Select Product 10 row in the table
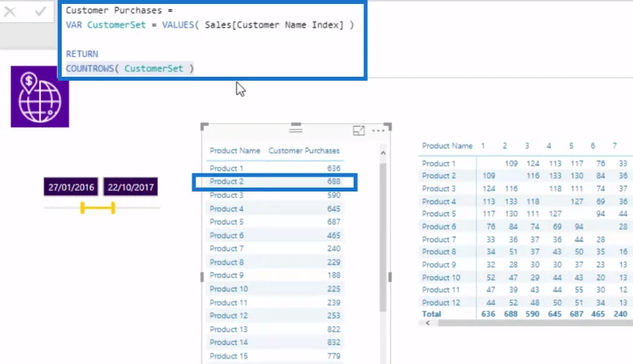The image size is (633, 364). (x=275, y=289)
